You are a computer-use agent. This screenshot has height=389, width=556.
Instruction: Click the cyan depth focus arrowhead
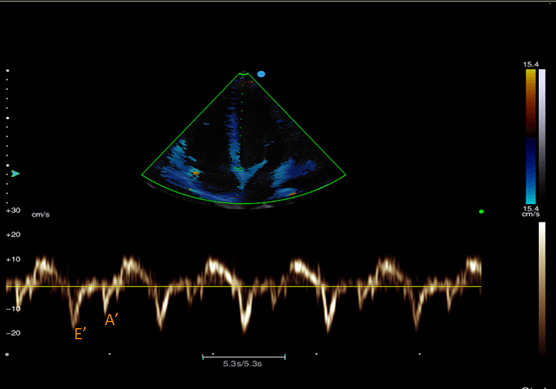click(x=15, y=173)
